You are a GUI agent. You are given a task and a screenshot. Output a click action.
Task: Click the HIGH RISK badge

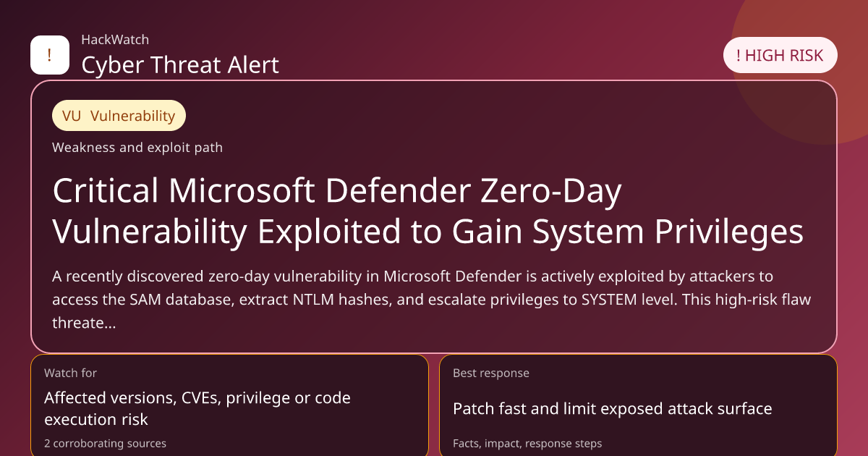tap(780, 56)
